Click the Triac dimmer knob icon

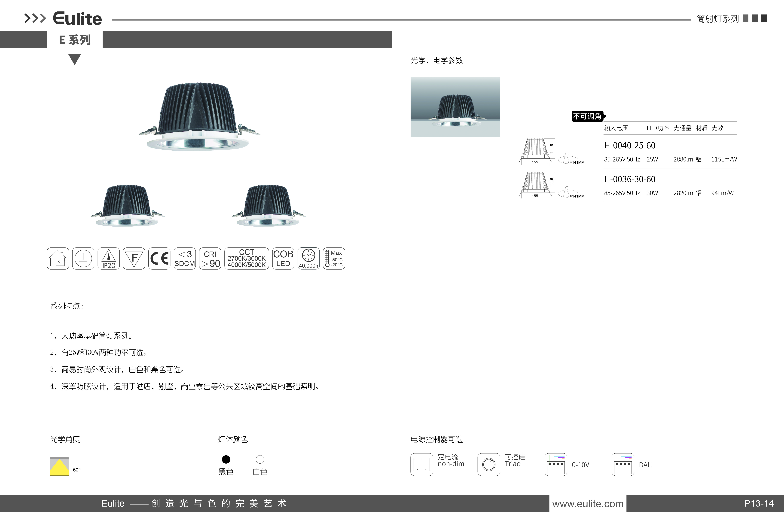(488, 464)
